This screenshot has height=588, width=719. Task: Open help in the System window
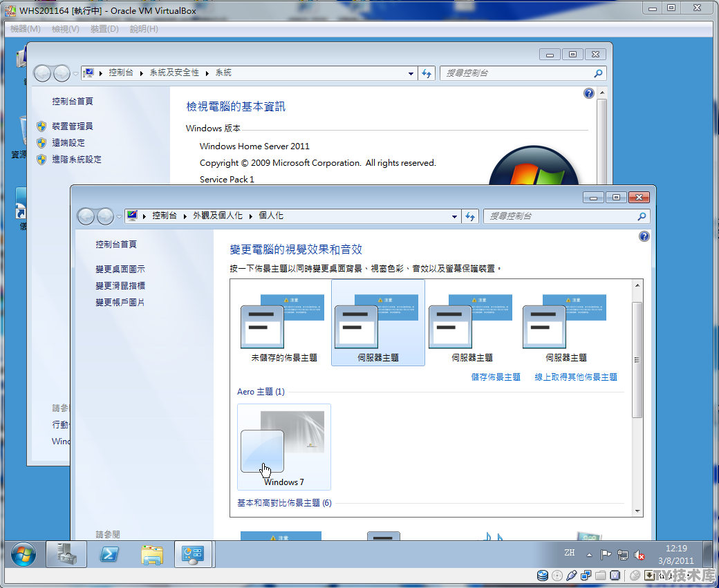[589, 93]
